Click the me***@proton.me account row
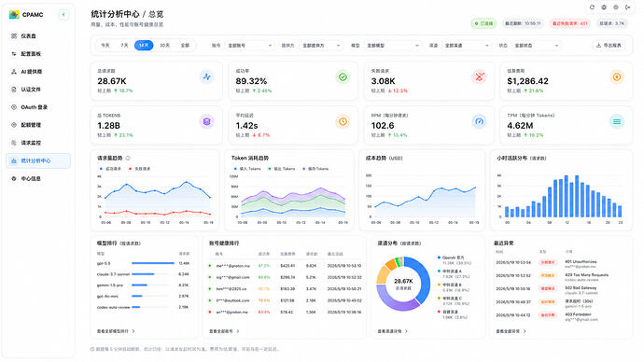Viewport: 644px width, 362px height. click(x=286, y=266)
